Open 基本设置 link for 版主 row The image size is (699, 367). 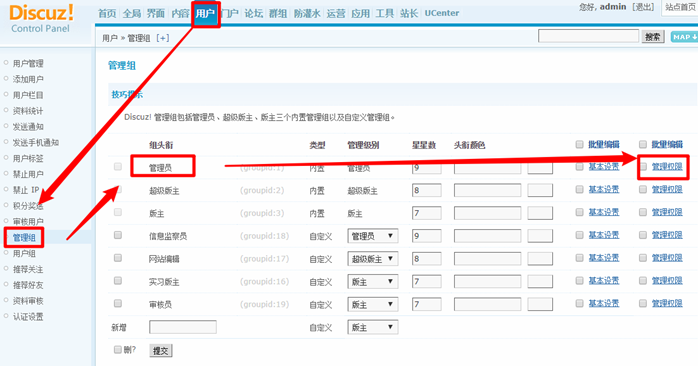click(x=604, y=212)
